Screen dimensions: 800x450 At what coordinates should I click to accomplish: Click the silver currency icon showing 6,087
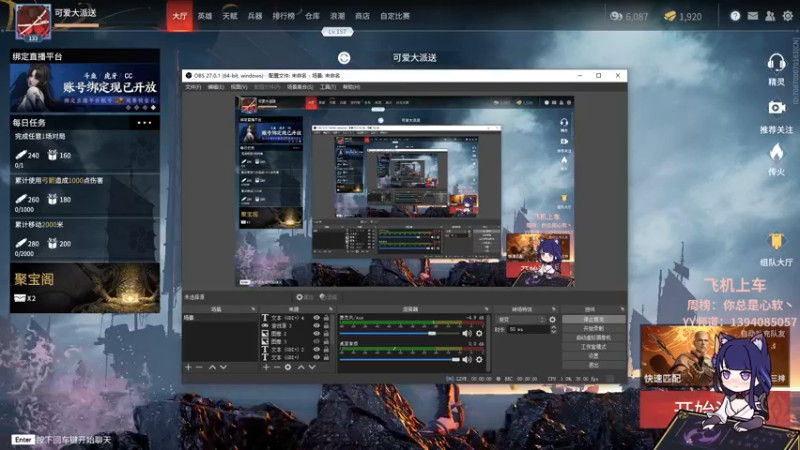click(x=616, y=16)
